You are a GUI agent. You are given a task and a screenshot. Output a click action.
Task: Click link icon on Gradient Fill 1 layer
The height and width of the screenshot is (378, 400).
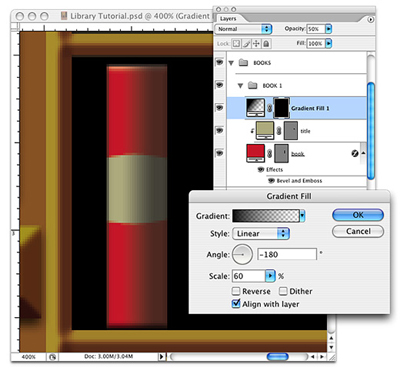269,108
